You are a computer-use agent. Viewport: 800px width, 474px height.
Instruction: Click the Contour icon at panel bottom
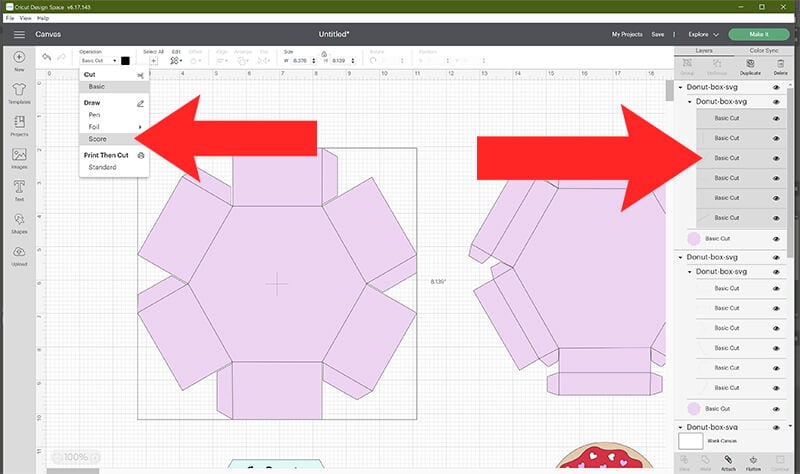tap(780, 460)
